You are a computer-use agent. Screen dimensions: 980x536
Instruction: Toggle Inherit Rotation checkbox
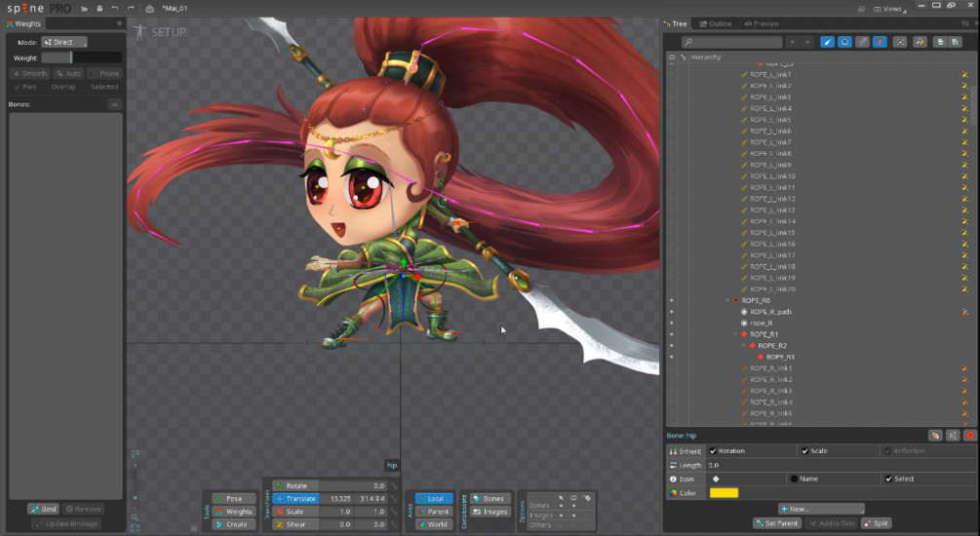[713, 451]
